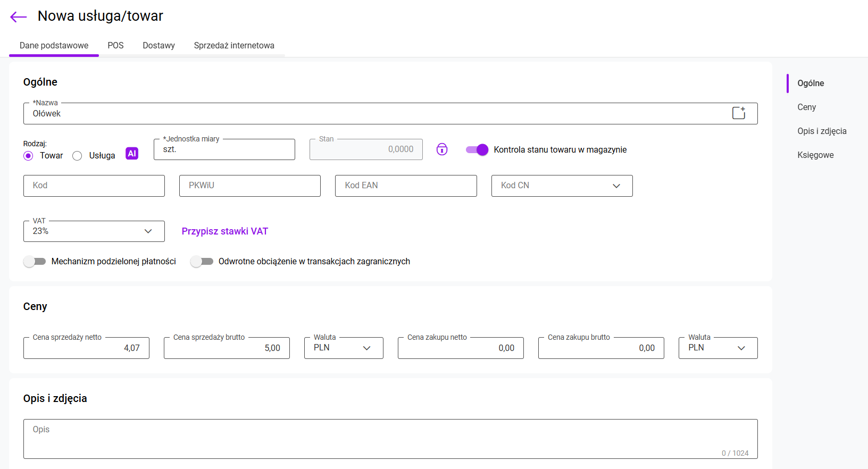Select the Towar radio button
Viewport: 868px width, 469px height.
pos(29,156)
